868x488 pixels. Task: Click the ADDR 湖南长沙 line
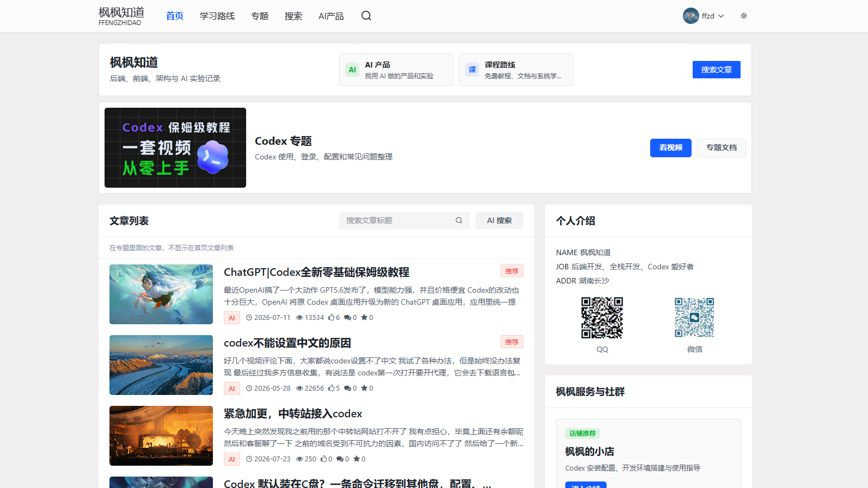coord(583,281)
